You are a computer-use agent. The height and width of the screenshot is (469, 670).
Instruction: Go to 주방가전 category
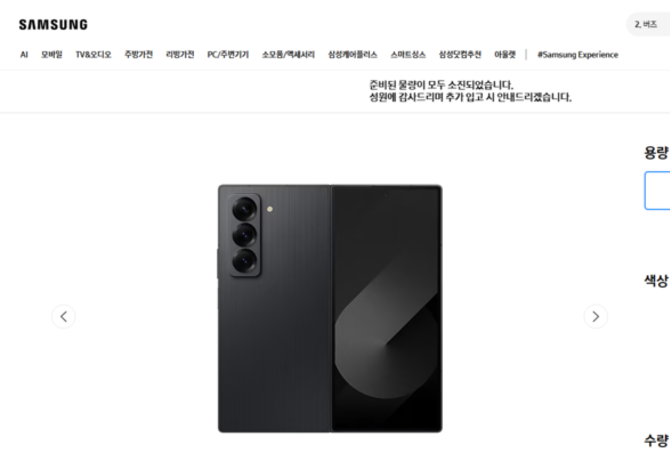tap(138, 55)
